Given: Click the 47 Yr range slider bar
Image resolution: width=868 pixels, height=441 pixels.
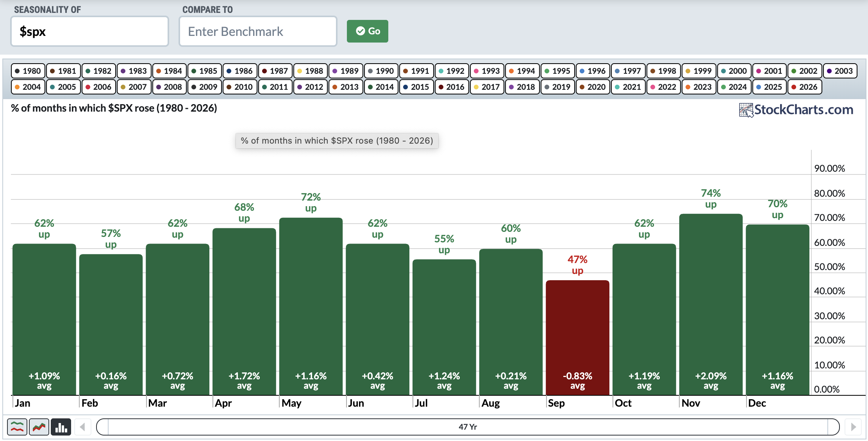Looking at the screenshot, I should [x=468, y=427].
